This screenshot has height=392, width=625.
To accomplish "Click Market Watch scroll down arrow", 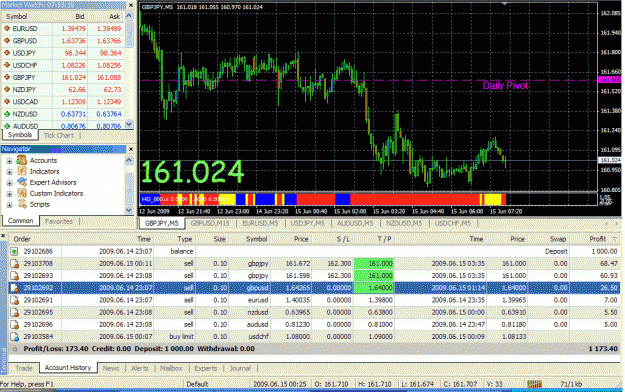I will tap(129, 124).
